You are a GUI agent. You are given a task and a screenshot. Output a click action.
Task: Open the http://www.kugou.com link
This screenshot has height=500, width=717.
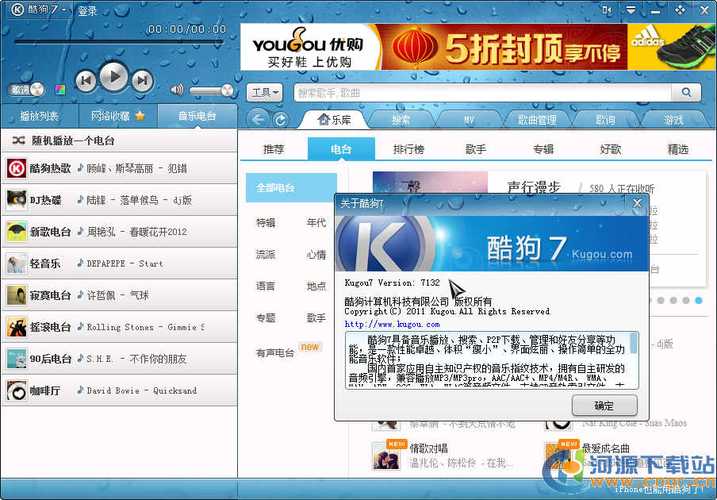[x=392, y=324]
